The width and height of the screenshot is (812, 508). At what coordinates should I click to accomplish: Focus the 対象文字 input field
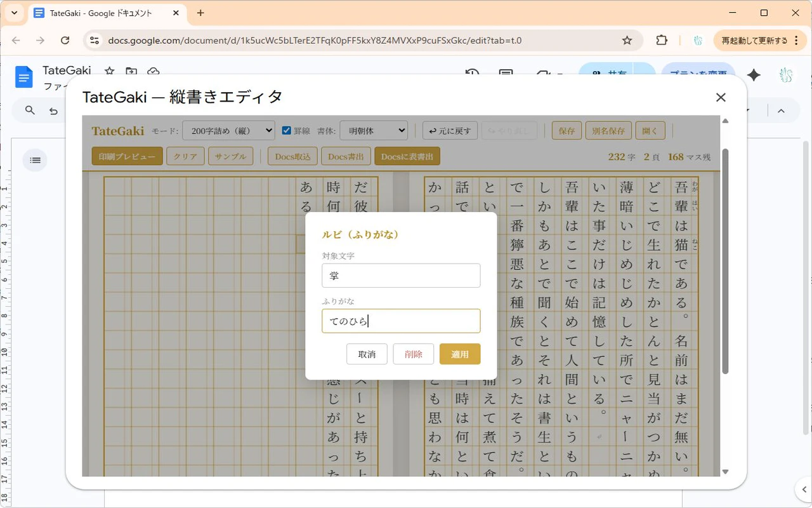click(401, 276)
